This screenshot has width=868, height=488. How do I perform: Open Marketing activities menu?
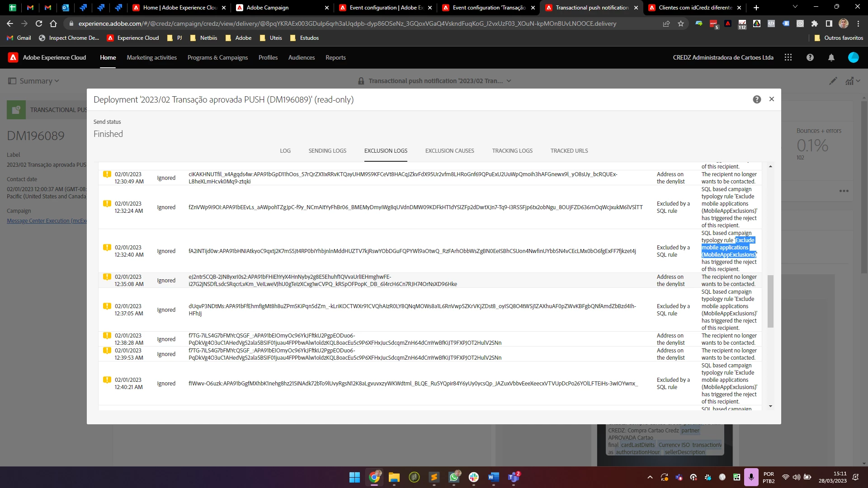pyautogui.click(x=151, y=57)
